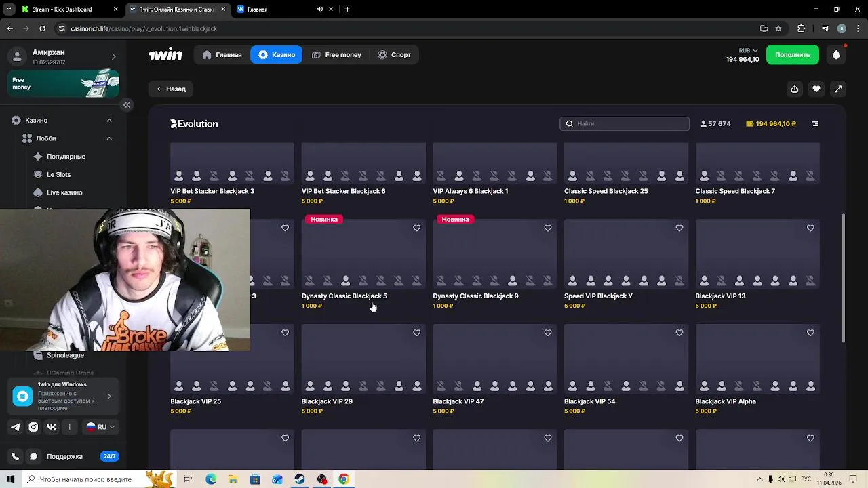Viewport: 868px width, 488px height.
Task: Reload the browser page
Action: coord(42,28)
